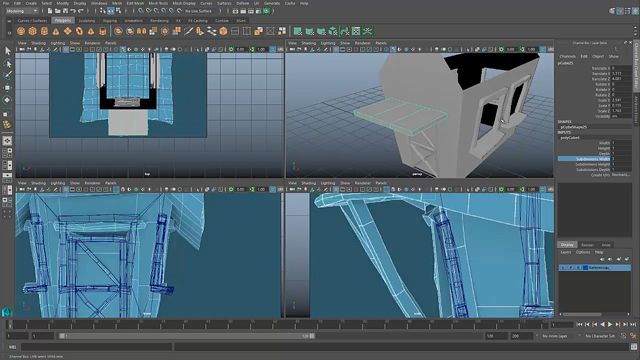This screenshot has height=360, width=640.
Task: Toggle the layer display type box
Action: (578, 268)
